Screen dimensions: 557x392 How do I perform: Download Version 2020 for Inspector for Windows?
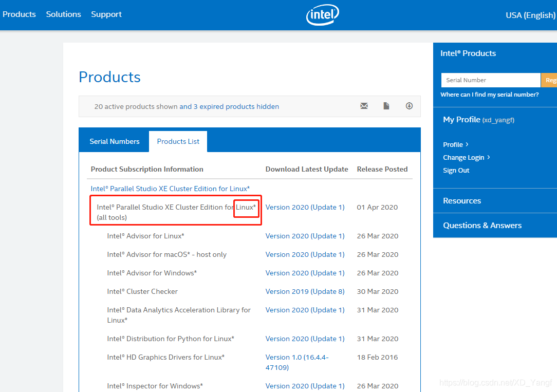click(305, 386)
